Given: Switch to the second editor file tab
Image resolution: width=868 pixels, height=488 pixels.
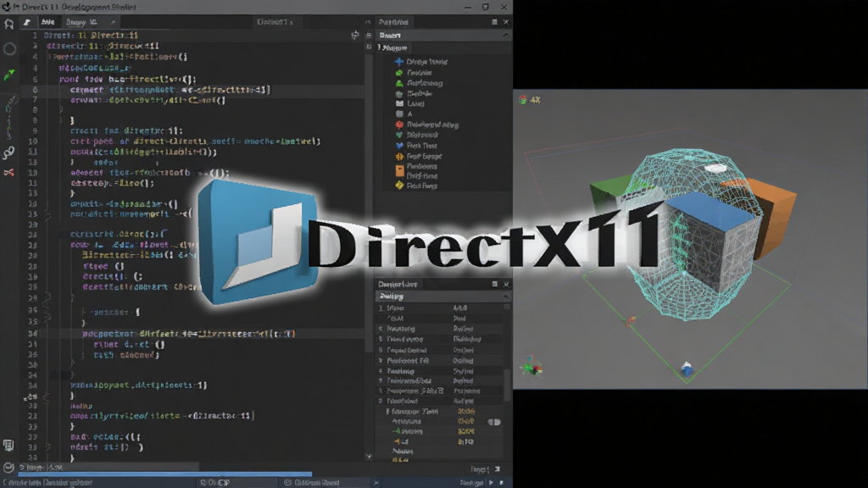Looking at the screenshot, I should [x=47, y=22].
